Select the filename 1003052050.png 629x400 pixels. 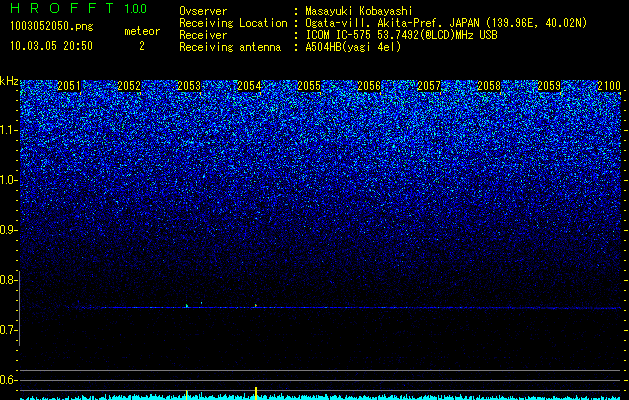point(52,26)
